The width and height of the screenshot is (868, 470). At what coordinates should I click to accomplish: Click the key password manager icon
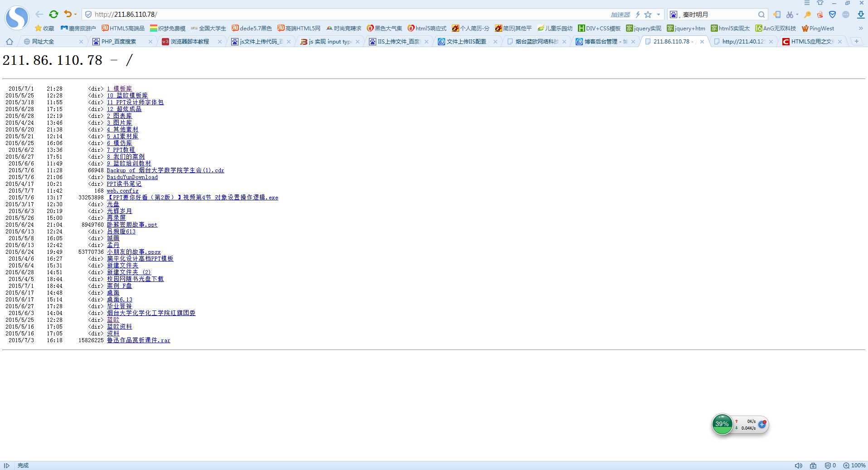click(807, 15)
